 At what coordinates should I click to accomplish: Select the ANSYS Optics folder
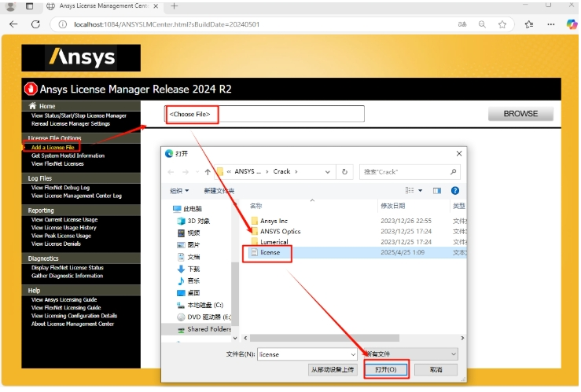coord(276,231)
